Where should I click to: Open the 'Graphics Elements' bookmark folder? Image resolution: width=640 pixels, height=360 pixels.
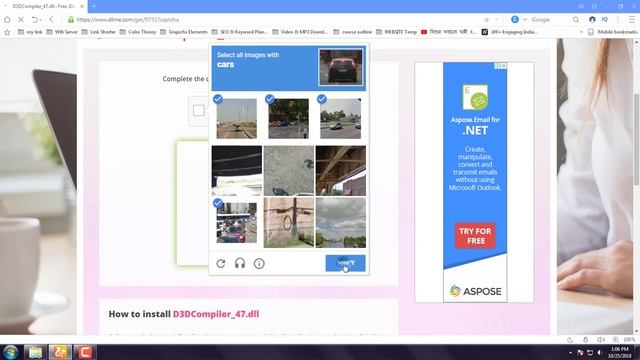[x=184, y=32]
